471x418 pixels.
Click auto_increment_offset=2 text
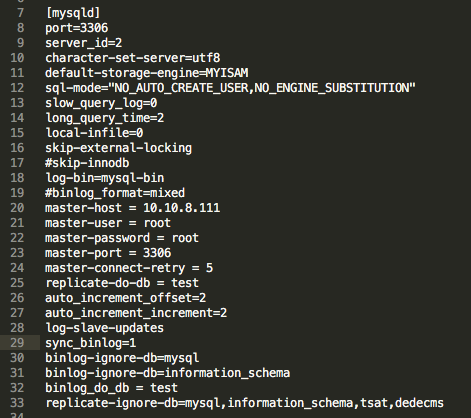click(x=126, y=298)
